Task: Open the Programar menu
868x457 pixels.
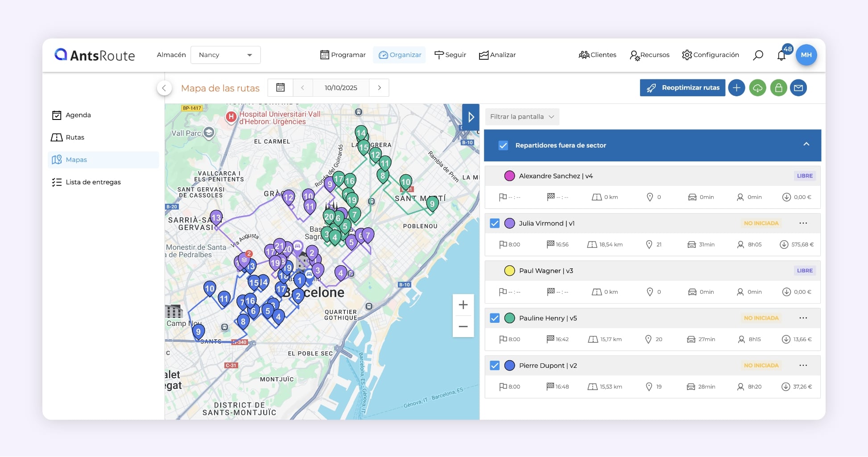Action: pyautogui.click(x=343, y=55)
